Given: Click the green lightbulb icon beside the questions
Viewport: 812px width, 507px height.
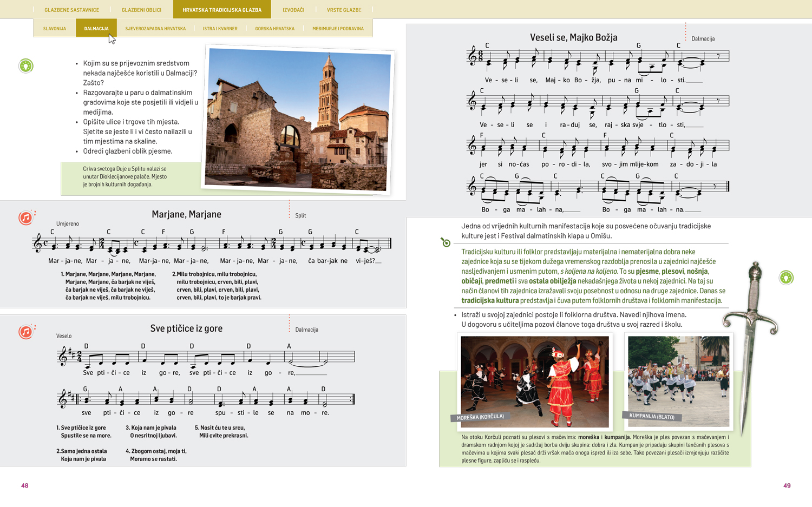Looking at the screenshot, I should pos(26,66).
